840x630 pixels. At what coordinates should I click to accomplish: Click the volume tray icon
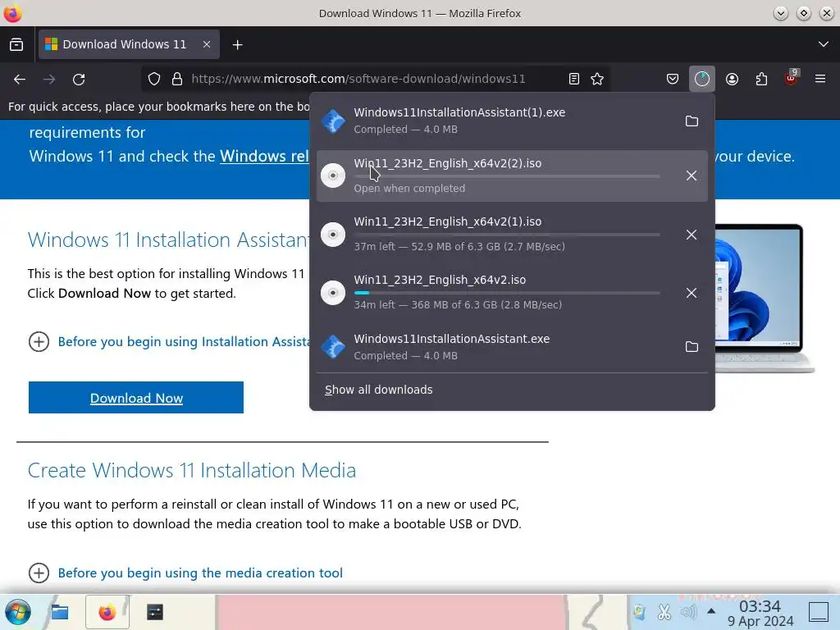[688, 612]
